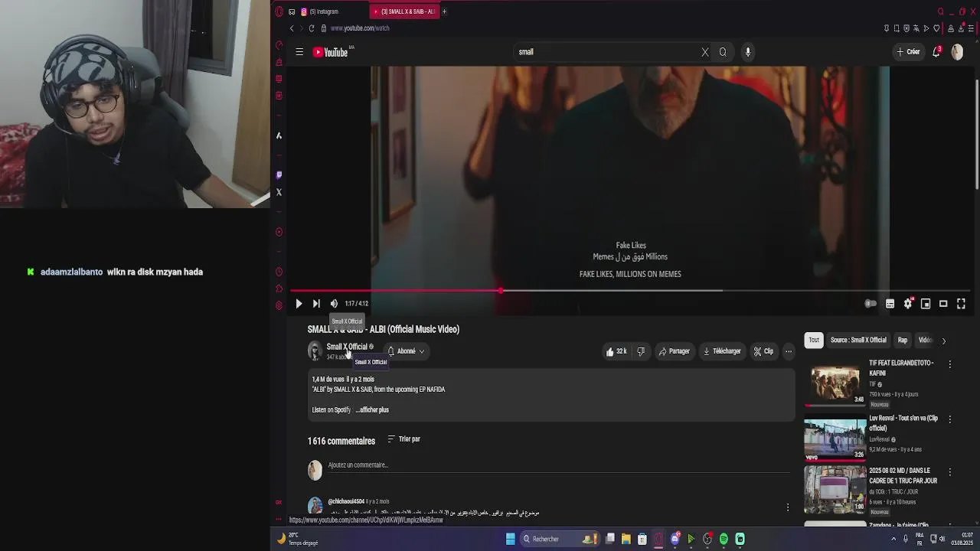Click the Télécharger button
The width and height of the screenshot is (980, 551).
(722, 351)
